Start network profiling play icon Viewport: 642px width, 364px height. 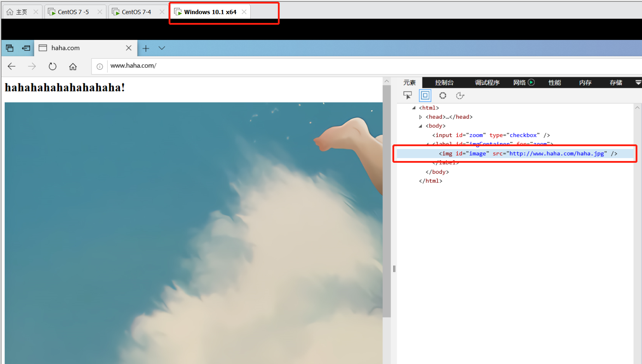531,82
